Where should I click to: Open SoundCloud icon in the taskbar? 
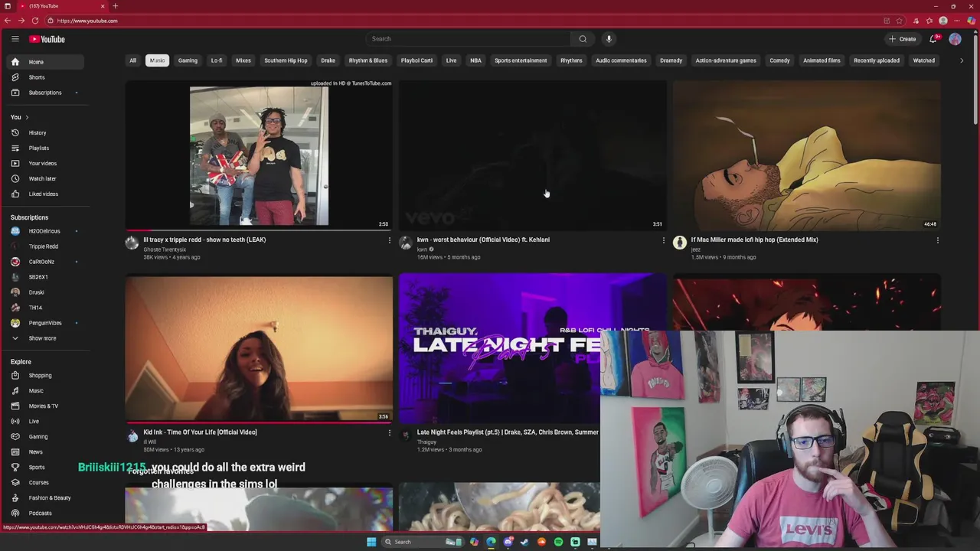[541, 542]
